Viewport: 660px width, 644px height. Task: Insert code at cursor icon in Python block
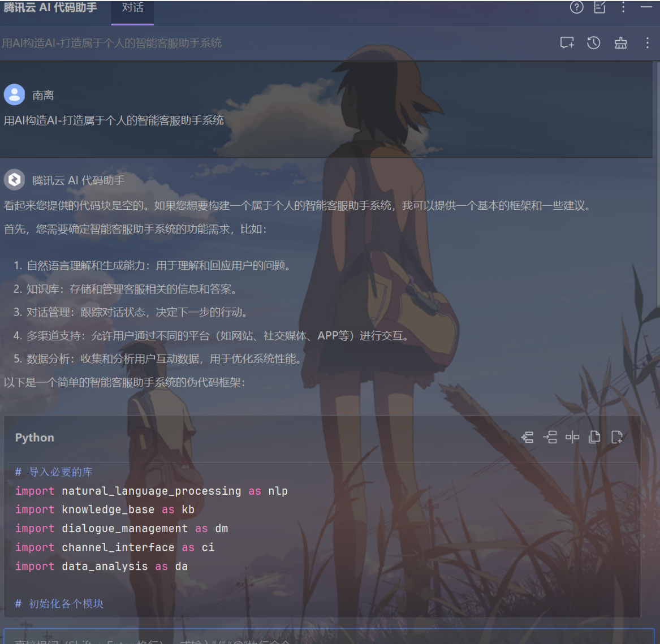click(x=528, y=437)
